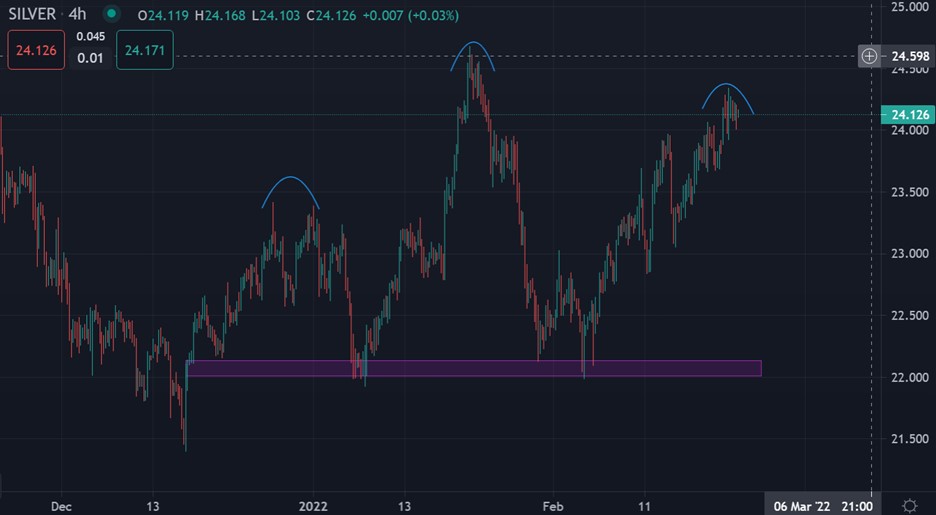Click the green market status dot

coord(111,14)
